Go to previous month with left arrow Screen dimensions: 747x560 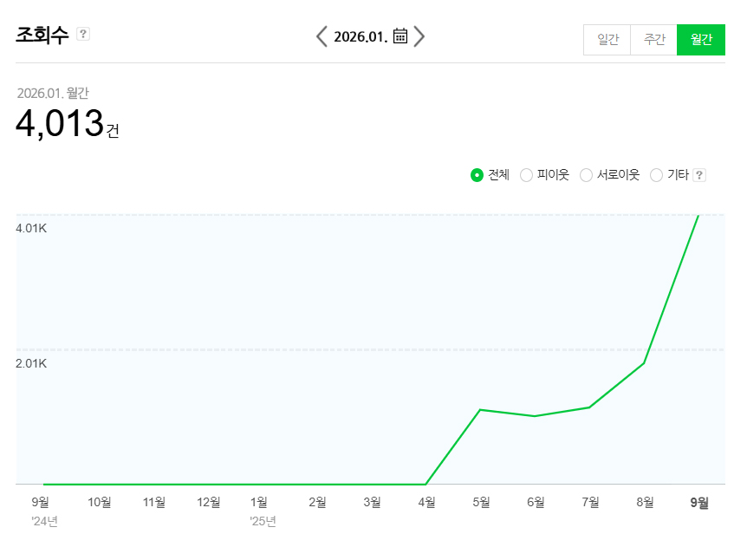[x=322, y=36]
